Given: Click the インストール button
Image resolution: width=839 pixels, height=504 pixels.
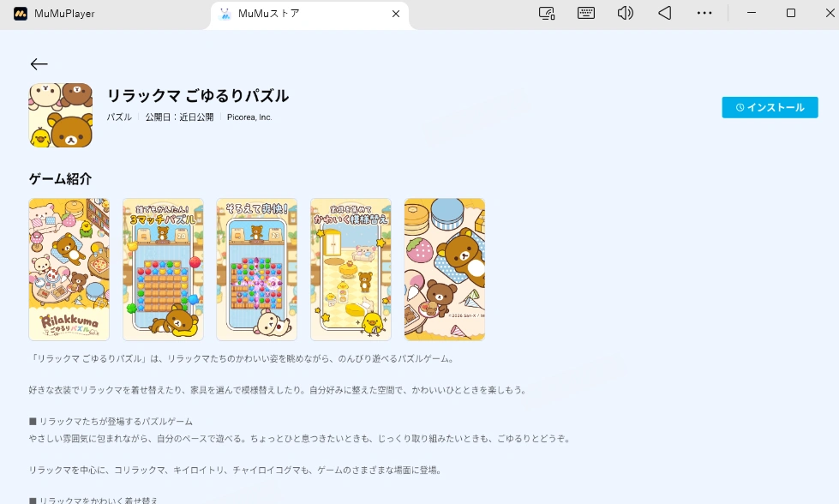Looking at the screenshot, I should click(x=770, y=107).
